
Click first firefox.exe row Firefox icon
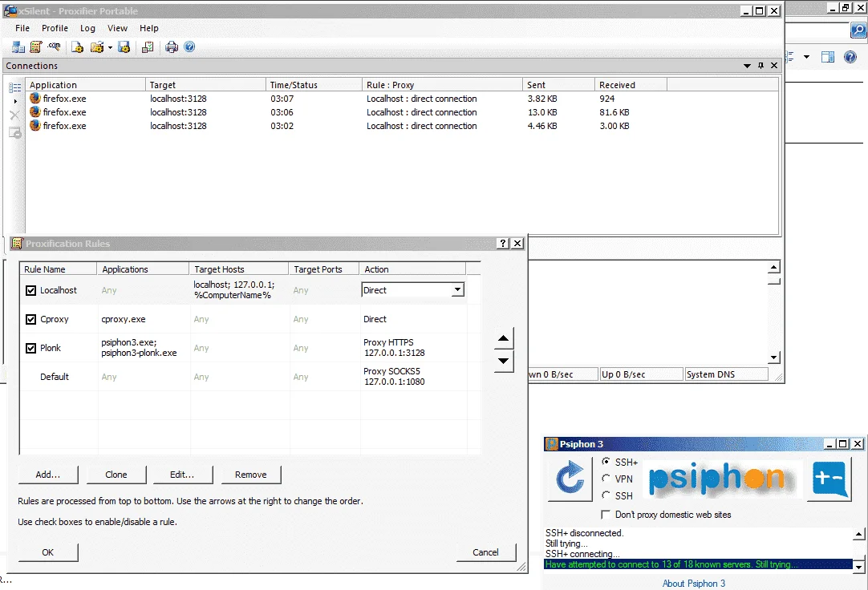tap(34, 99)
